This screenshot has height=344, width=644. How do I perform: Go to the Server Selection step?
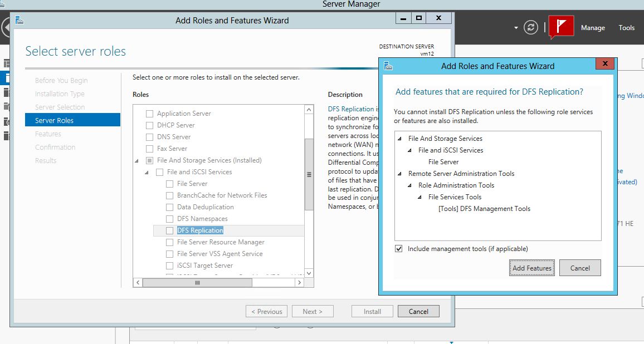(x=60, y=107)
